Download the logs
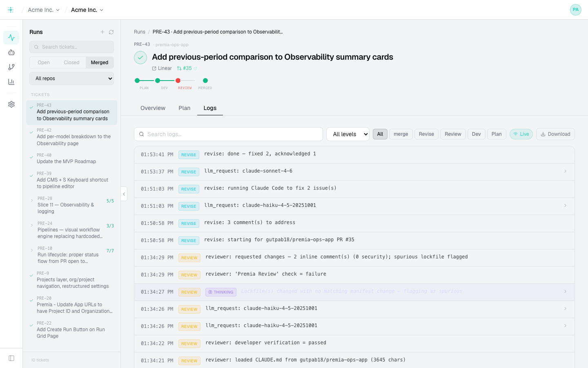This screenshot has width=588, height=368. pos(555,134)
